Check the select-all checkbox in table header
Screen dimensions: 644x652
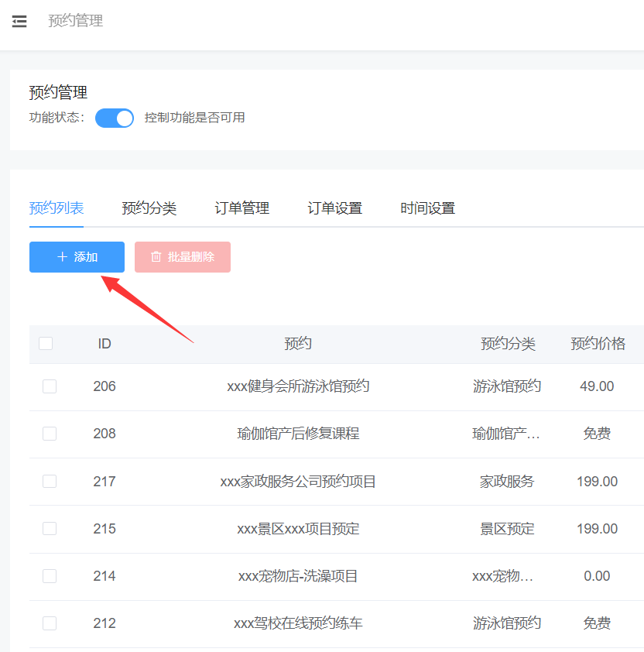[46, 344]
